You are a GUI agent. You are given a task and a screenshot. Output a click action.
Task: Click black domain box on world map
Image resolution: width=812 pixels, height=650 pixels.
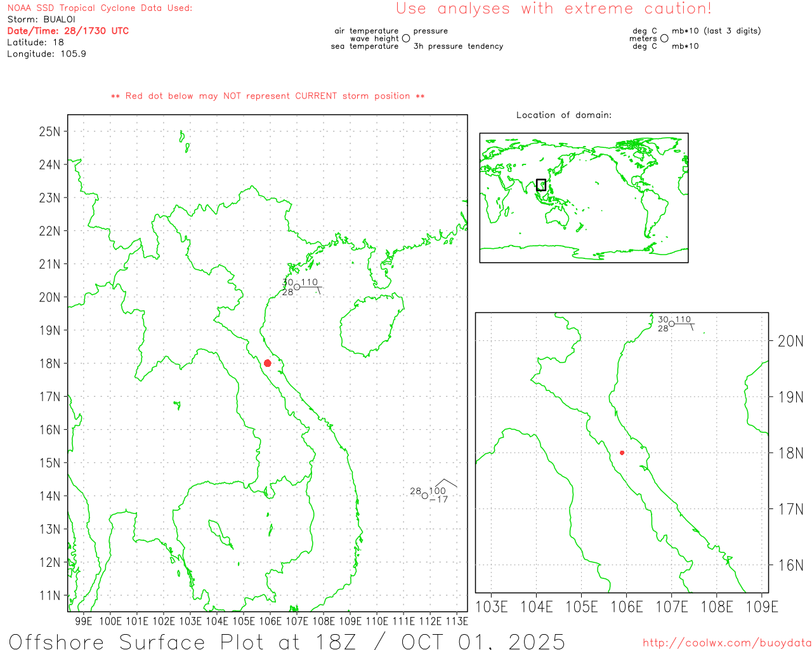click(541, 185)
